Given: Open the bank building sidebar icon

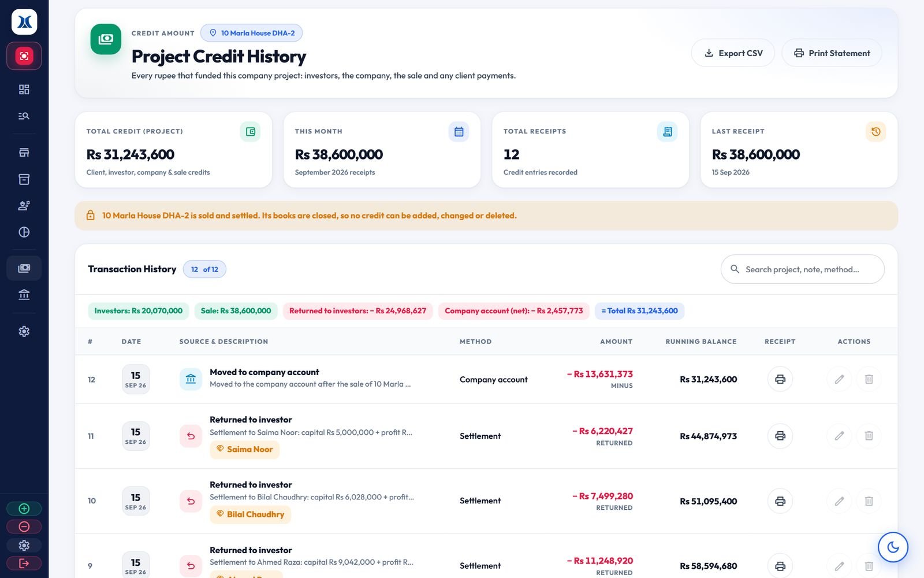Looking at the screenshot, I should tap(24, 295).
